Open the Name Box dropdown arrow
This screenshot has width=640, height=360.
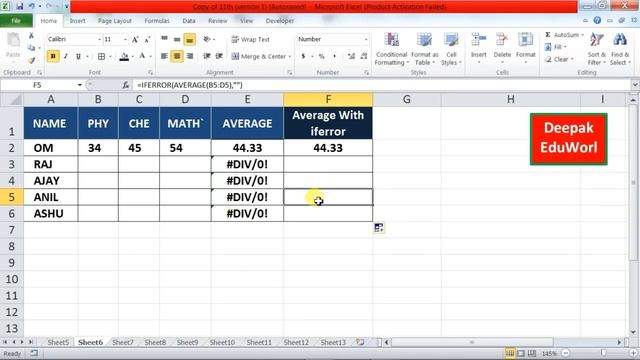click(x=80, y=85)
